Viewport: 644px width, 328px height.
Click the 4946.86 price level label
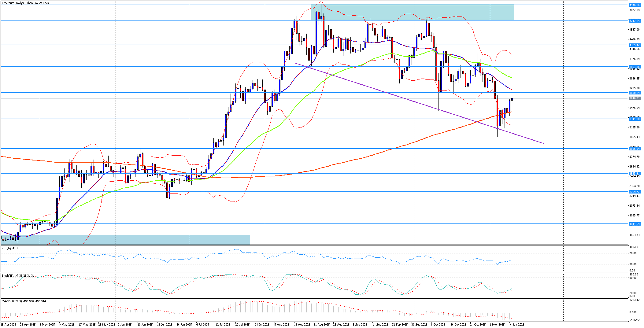[634, 5]
